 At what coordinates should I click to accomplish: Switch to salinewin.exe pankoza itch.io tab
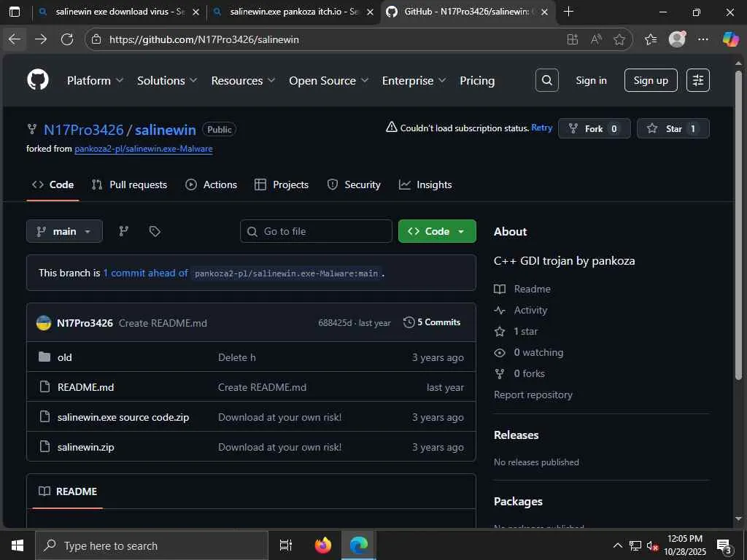point(293,12)
